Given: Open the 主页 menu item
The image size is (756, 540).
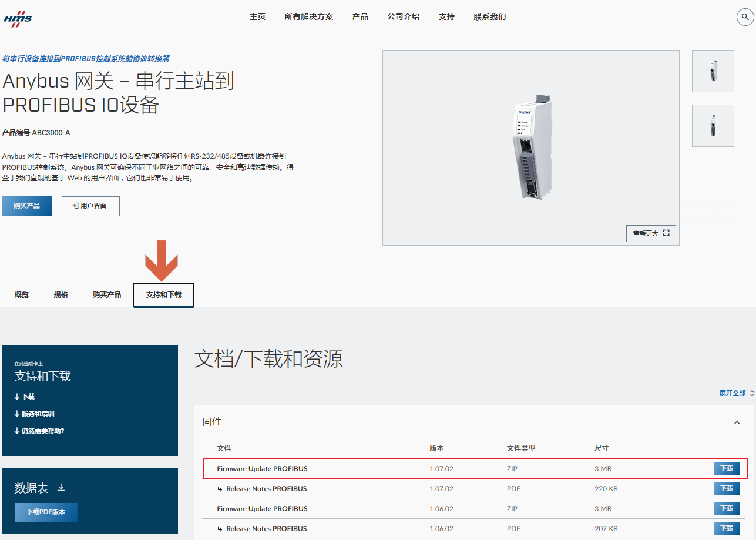Looking at the screenshot, I should (257, 16).
